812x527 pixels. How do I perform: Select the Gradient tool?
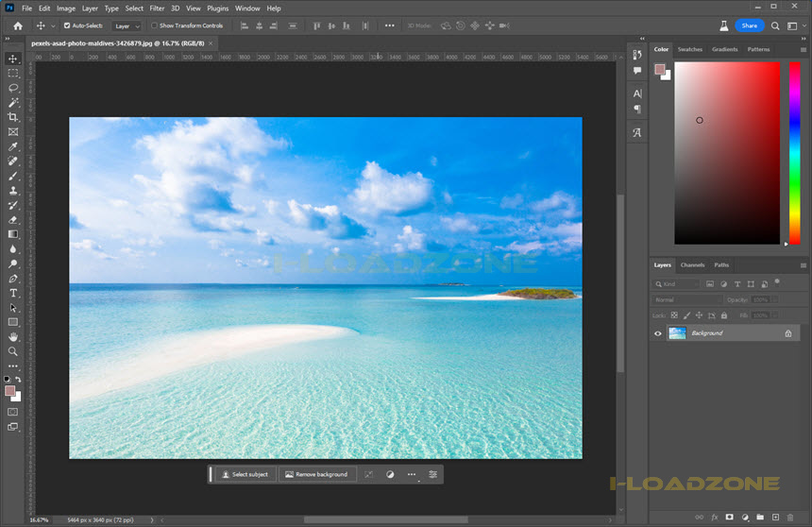[13, 234]
